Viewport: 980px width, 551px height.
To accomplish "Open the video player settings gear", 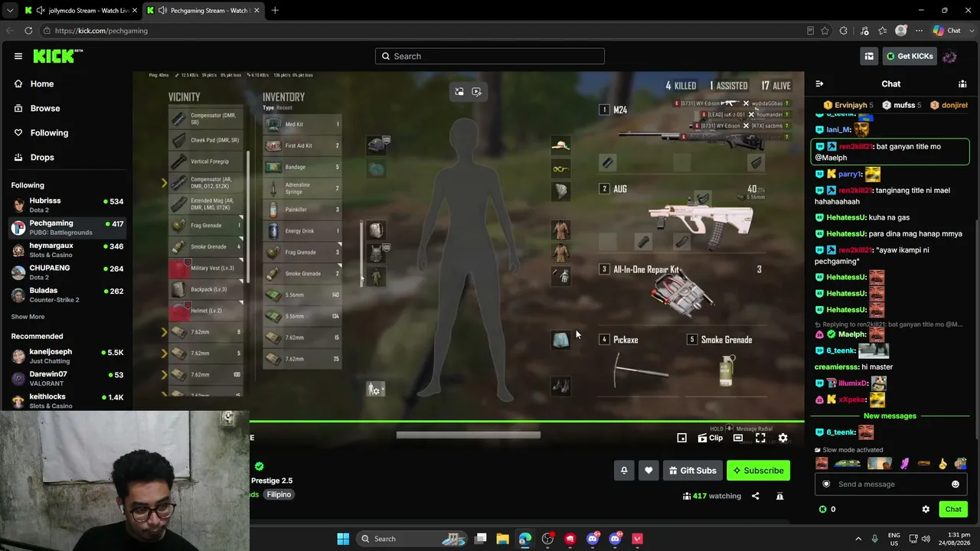I will (x=782, y=438).
